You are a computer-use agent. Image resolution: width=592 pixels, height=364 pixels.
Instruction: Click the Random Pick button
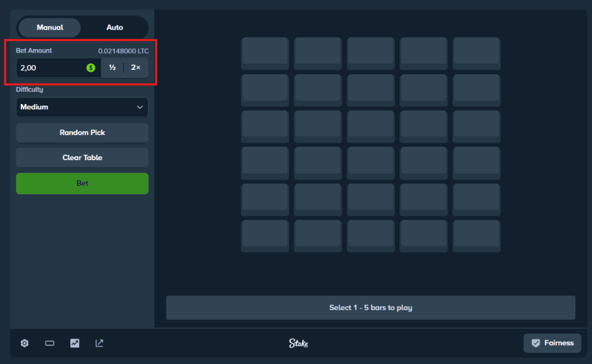tap(82, 133)
